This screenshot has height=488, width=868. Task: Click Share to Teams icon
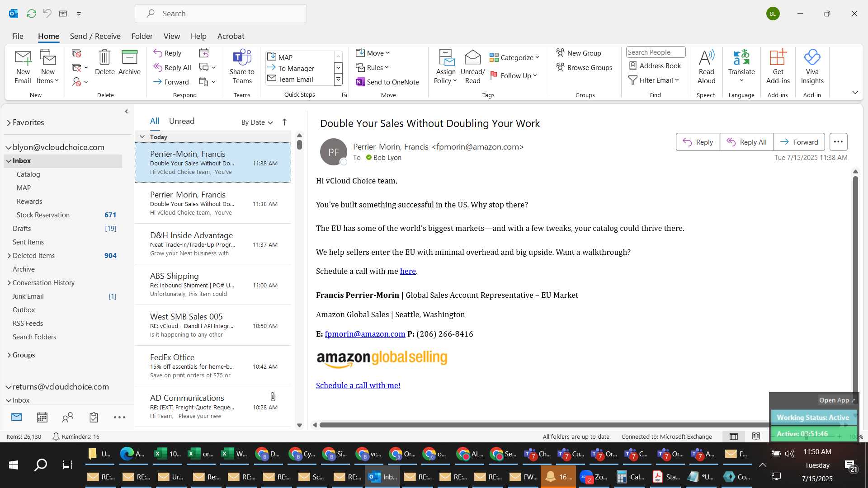coord(242,67)
